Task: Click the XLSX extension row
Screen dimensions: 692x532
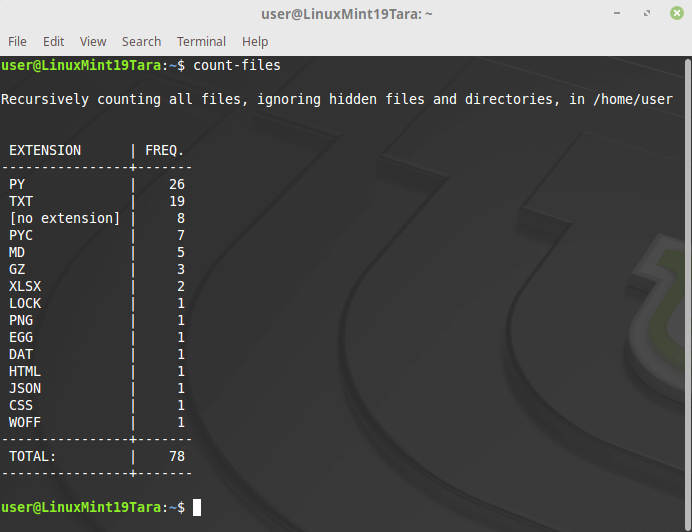Action: tap(25, 286)
